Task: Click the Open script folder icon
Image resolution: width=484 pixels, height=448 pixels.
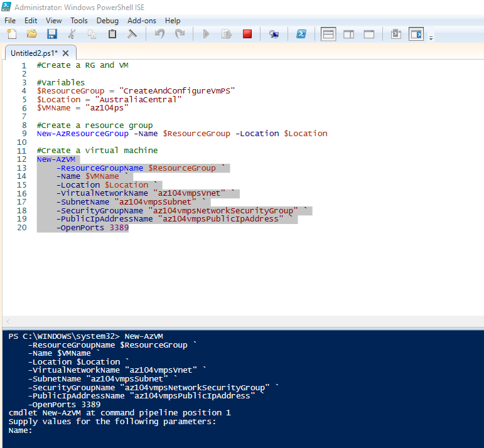Action: pyautogui.click(x=32, y=34)
